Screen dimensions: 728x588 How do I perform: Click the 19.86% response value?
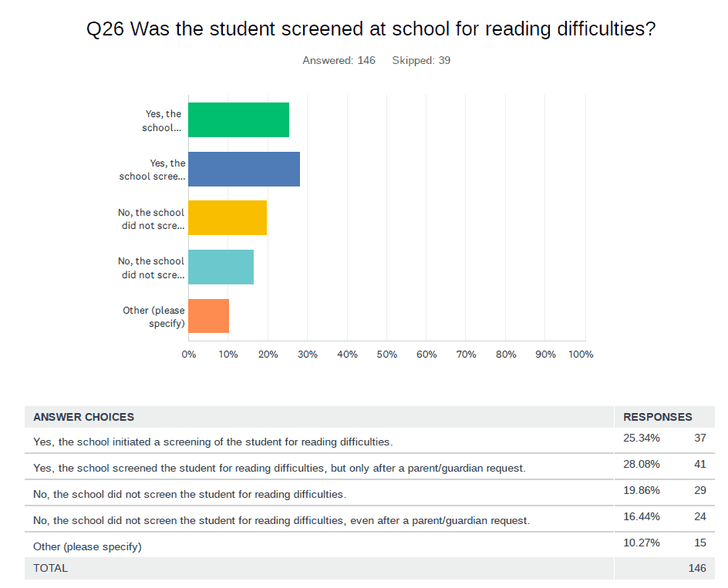tap(641, 490)
